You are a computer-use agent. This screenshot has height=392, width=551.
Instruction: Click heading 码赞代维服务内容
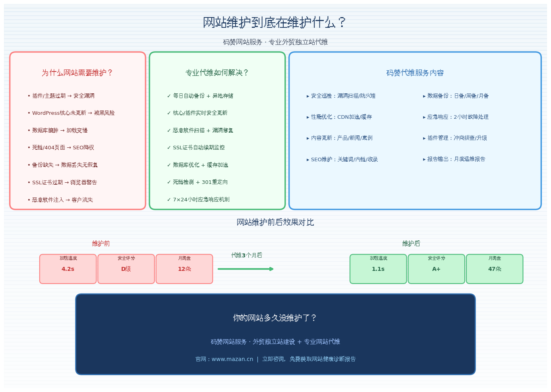[x=415, y=73]
